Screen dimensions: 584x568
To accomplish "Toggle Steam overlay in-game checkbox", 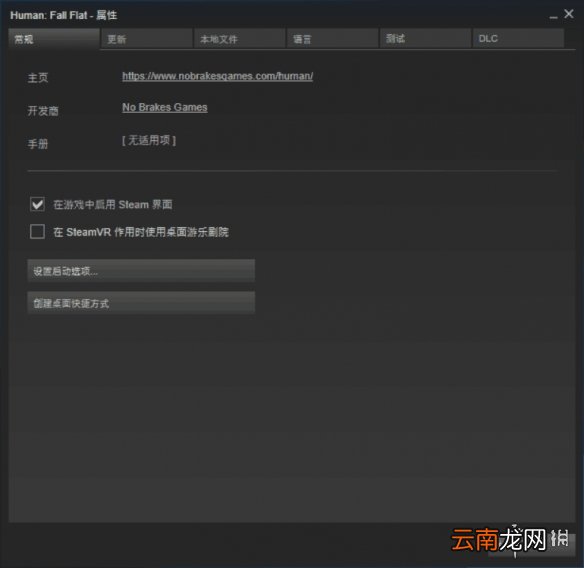I will (x=37, y=204).
